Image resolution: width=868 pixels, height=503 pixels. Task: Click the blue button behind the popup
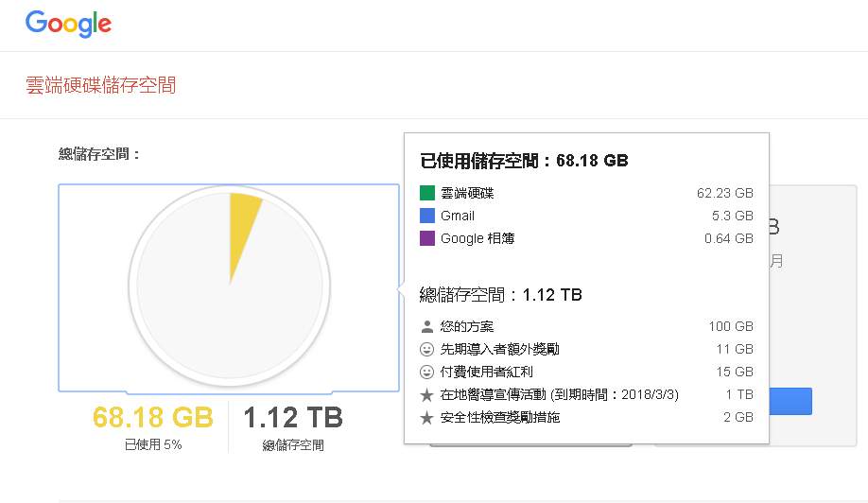790,401
